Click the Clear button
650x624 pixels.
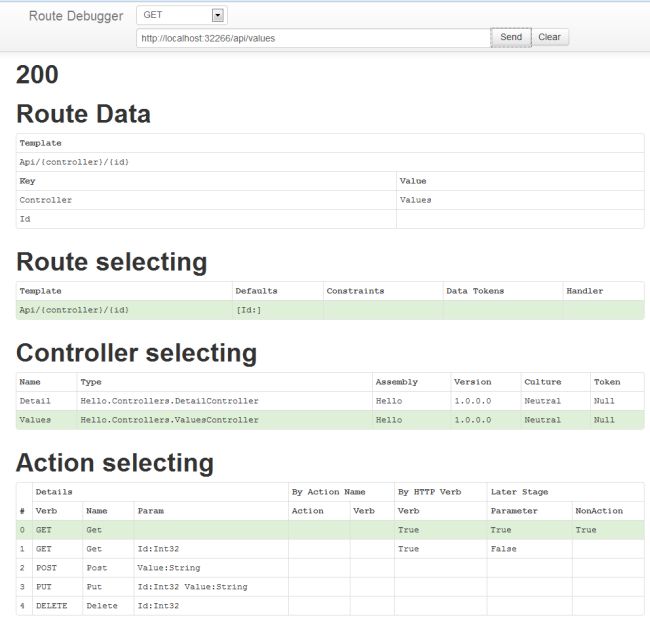tap(550, 37)
